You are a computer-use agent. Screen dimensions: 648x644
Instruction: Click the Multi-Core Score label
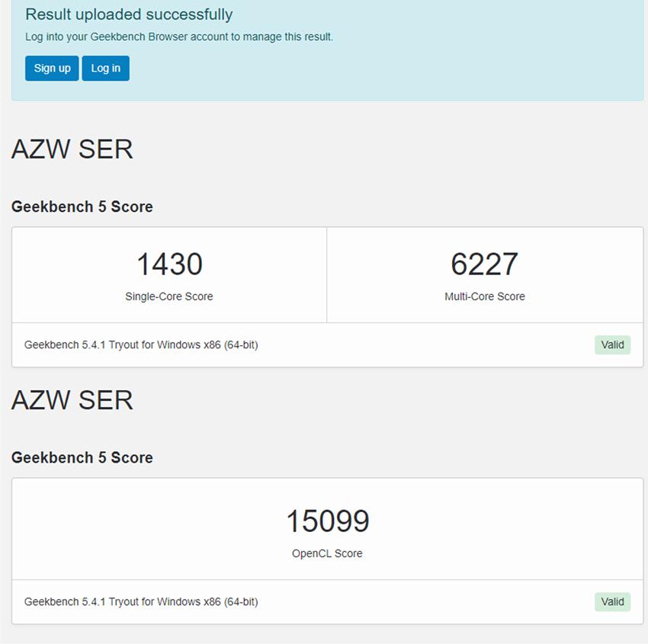coord(484,296)
